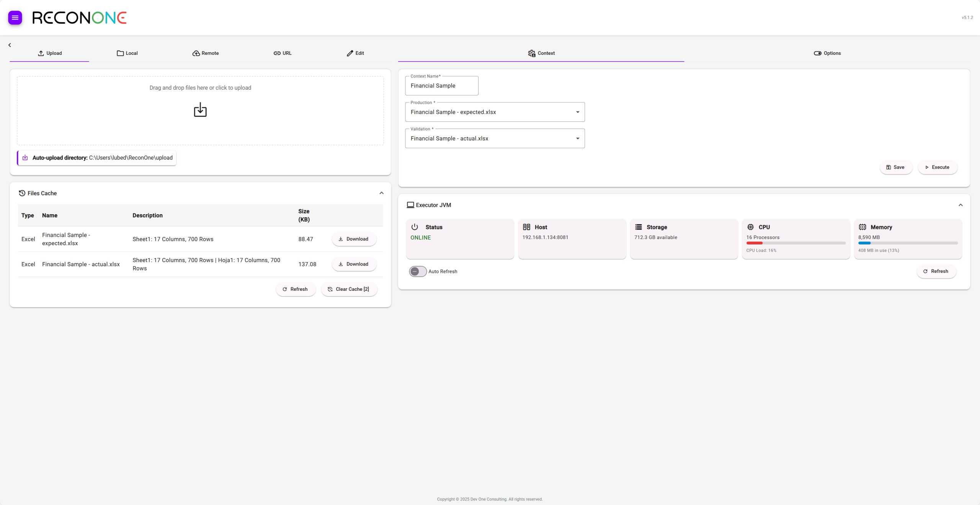The width and height of the screenshot is (980, 505).
Task: Open the URL tab
Action: [x=283, y=53]
